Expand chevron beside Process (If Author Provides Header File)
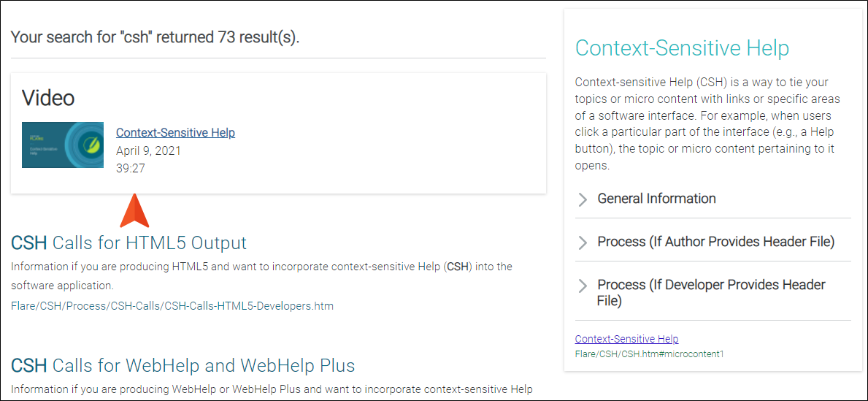Screen dimensions: 868x401 click(x=583, y=242)
